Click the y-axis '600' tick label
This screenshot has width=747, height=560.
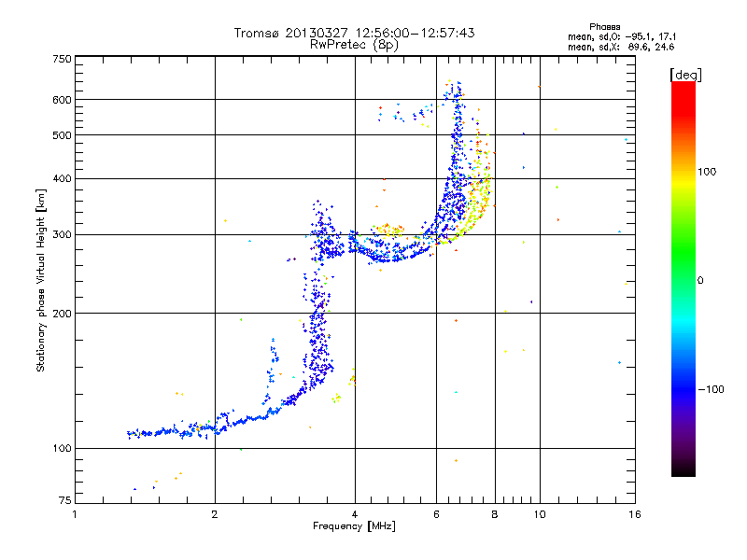click(x=62, y=100)
